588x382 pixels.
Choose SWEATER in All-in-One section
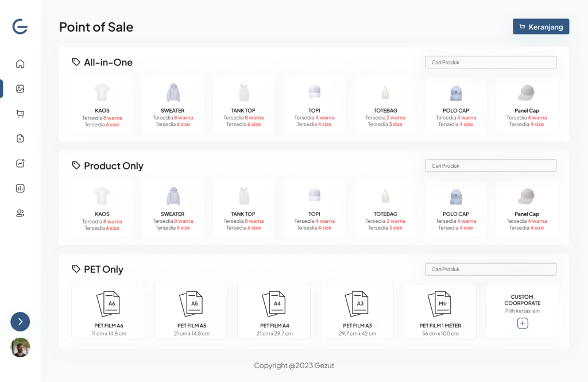tap(173, 105)
